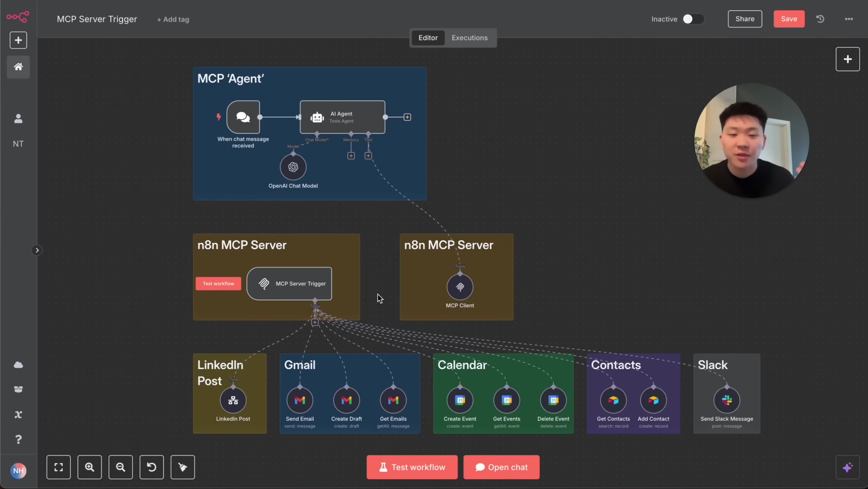Add a tag to the workflow
The height and width of the screenshot is (489, 868).
173,19
